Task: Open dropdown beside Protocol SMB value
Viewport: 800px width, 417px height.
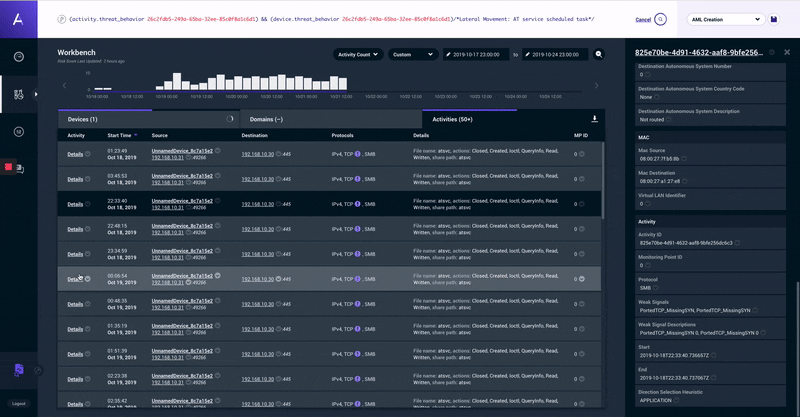Action: tap(656, 288)
